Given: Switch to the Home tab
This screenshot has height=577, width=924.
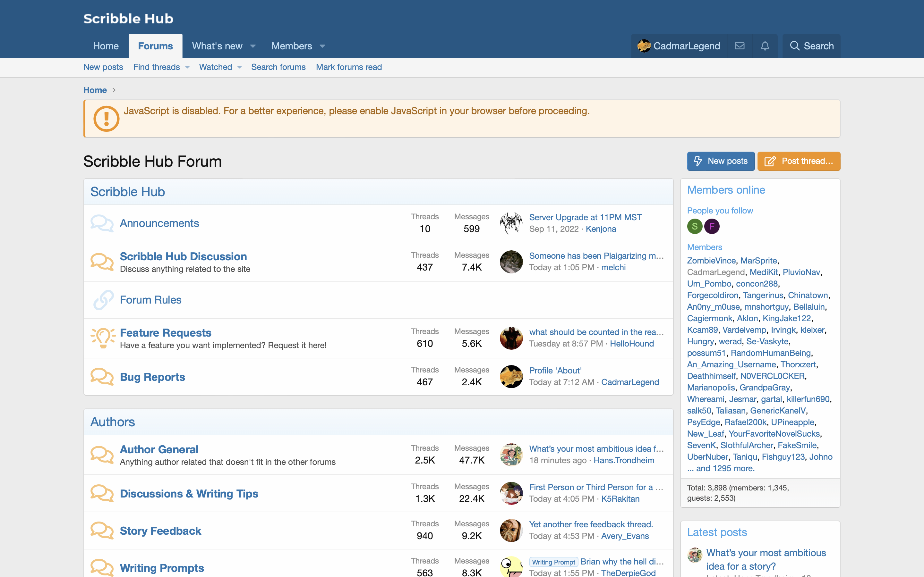Looking at the screenshot, I should [x=106, y=46].
